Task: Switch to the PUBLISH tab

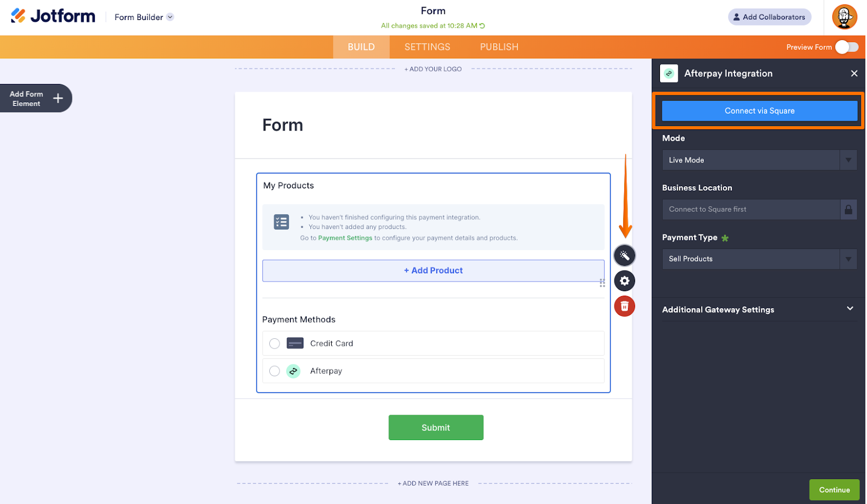Action: [500, 47]
